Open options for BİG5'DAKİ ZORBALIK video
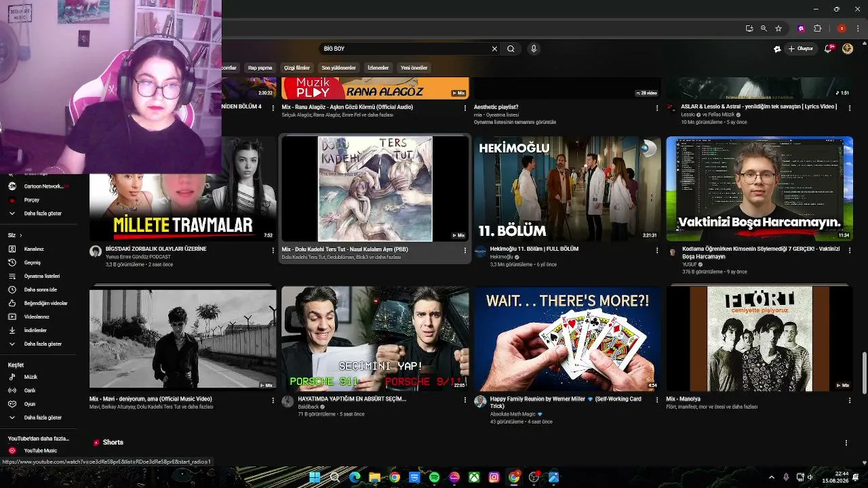Image resolution: width=868 pixels, height=488 pixels. tap(273, 250)
